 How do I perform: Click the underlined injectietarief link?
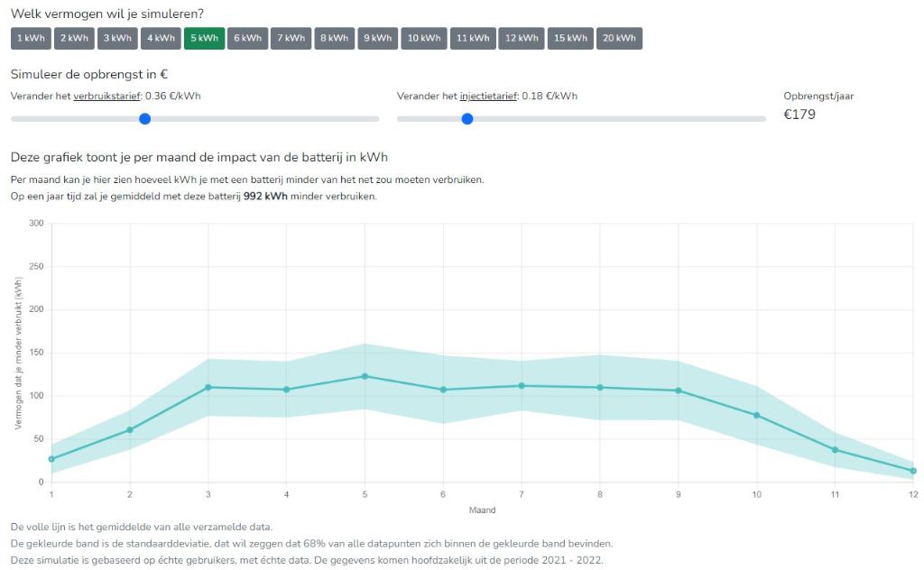(488, 97)
